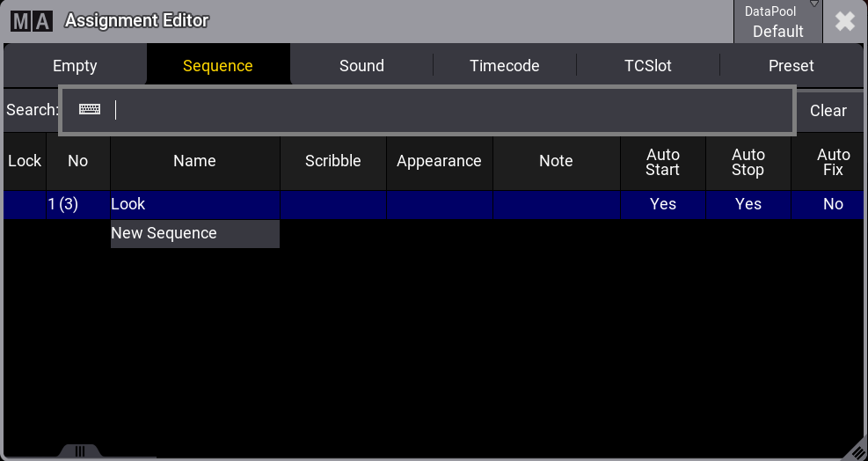Switch to the Timecode tab
Screen dimensions: 868x461
coord(505,66)
